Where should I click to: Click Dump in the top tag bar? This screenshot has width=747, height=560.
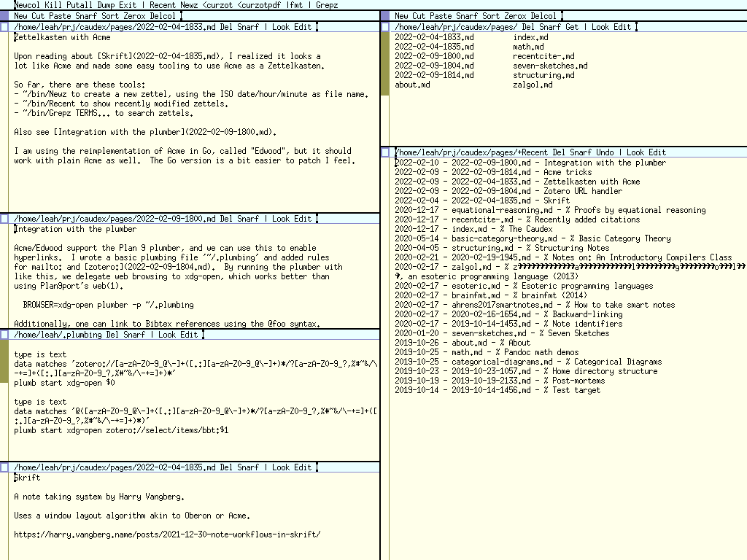(106, 5)
